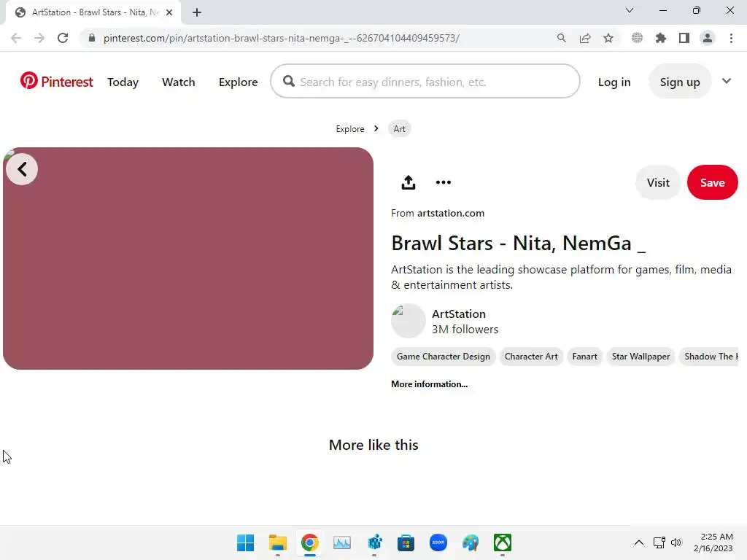This screenshot has width=747, height=560.
Task: Select the Star Wallpaper tag
Action: click(x=640, y=357)
